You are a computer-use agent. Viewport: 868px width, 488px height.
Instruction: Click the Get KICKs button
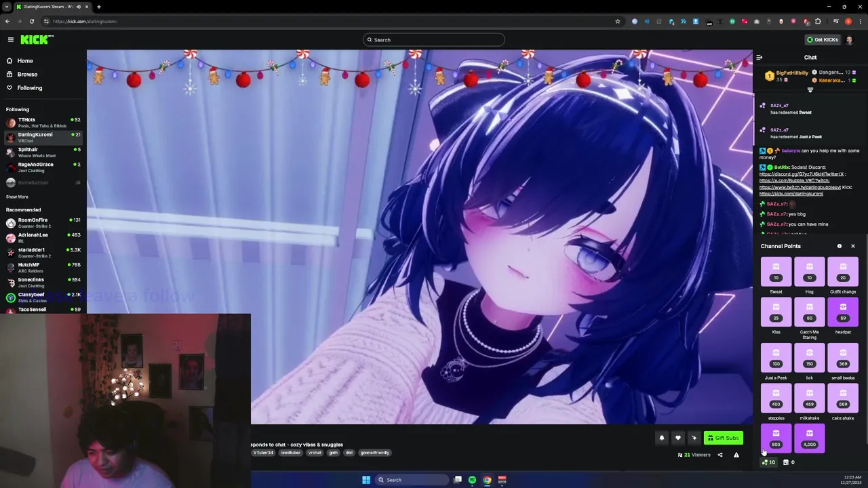pos(822,40)
